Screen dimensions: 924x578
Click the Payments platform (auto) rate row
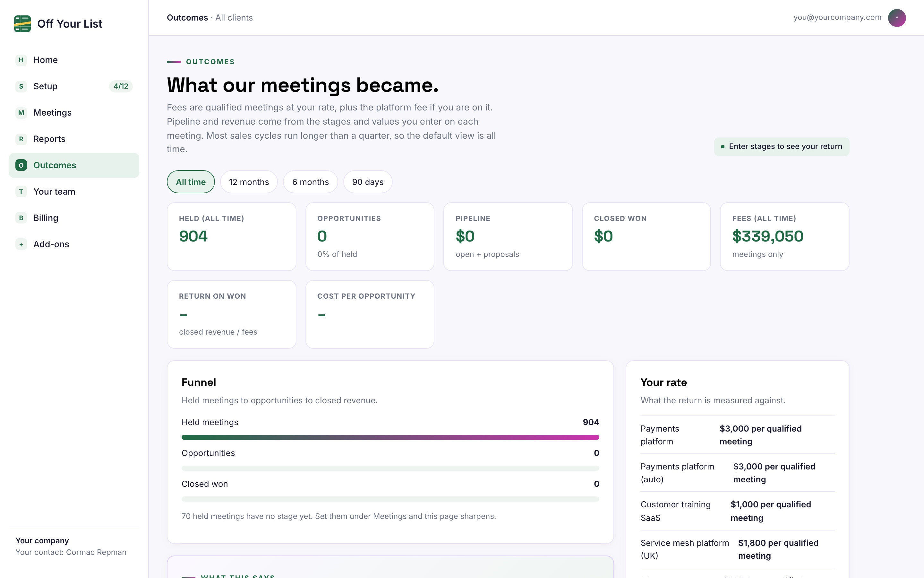[737, 473]
